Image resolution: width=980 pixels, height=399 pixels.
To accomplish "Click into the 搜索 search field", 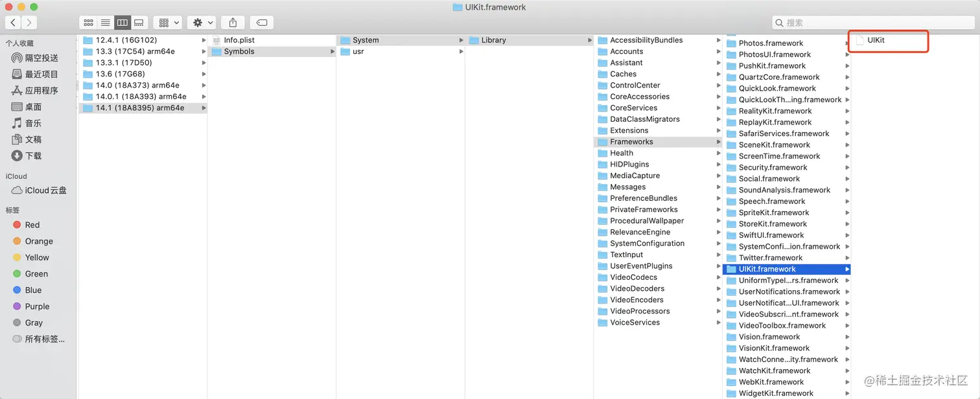I will point(872,23).
